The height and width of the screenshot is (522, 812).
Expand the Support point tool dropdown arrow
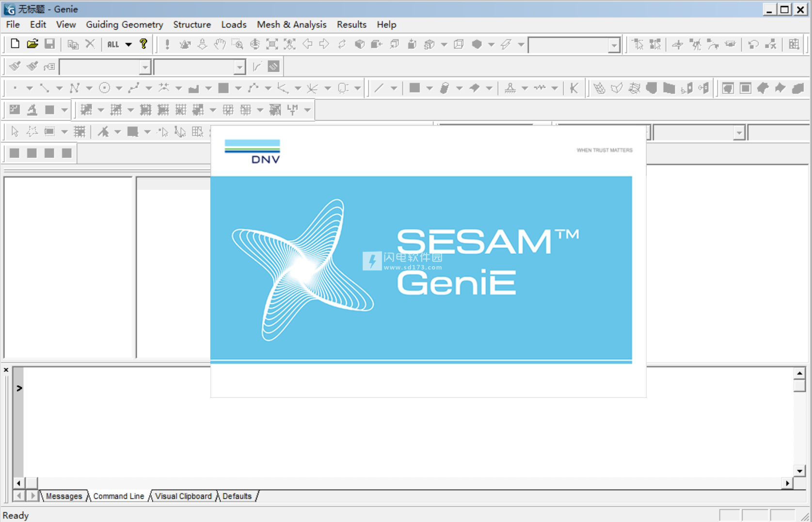pos(525,88)
